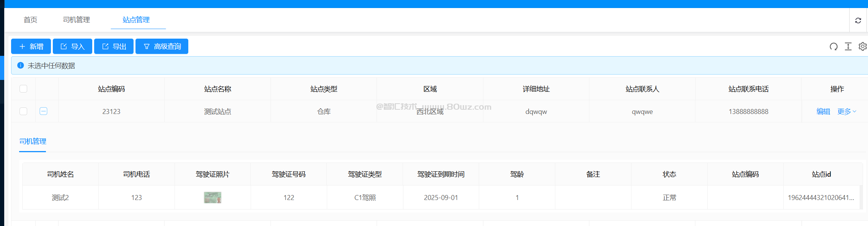The height and width of the screenshot is (226, 868).
Task: Open the column settings gear icon
Action: click(863, 47)
